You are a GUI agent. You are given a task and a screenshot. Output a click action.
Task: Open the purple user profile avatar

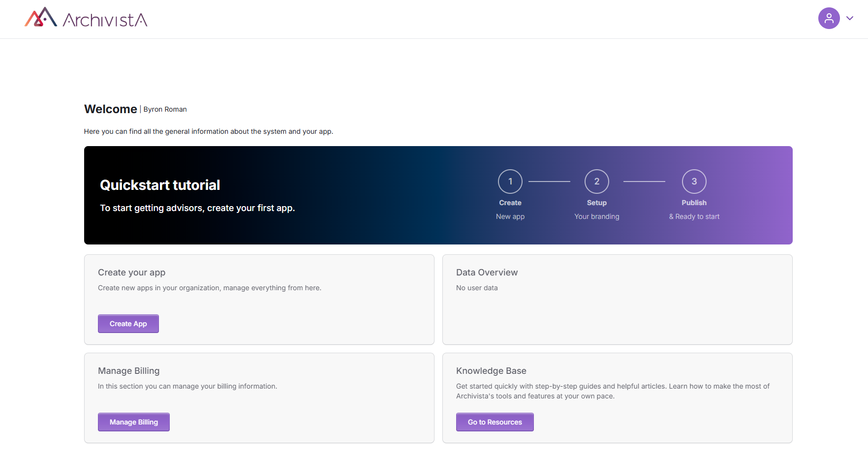[x=829, y=18]
